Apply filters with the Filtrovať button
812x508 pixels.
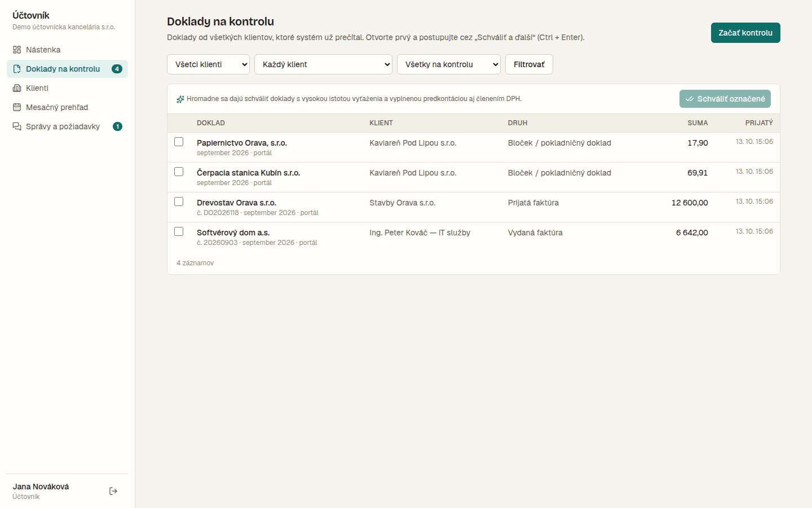pyautogui.click(x=529, y=64)
